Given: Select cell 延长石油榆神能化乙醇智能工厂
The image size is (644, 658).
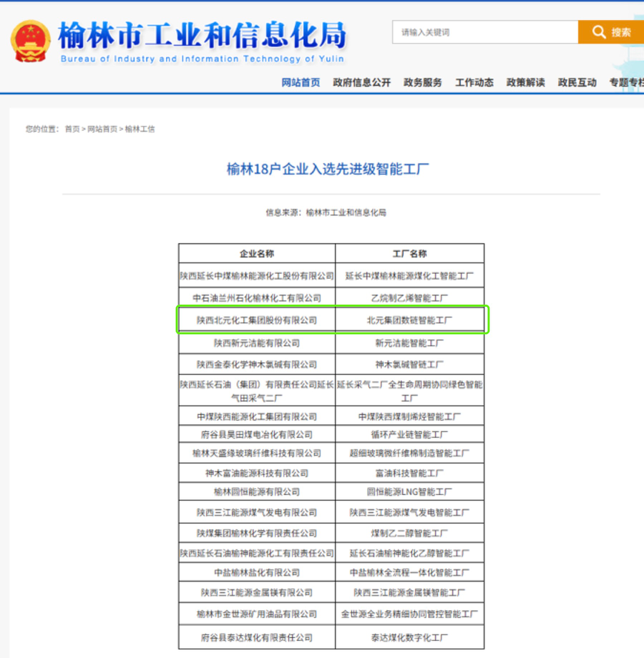Looking at the screenshot, I should [410, 553].
